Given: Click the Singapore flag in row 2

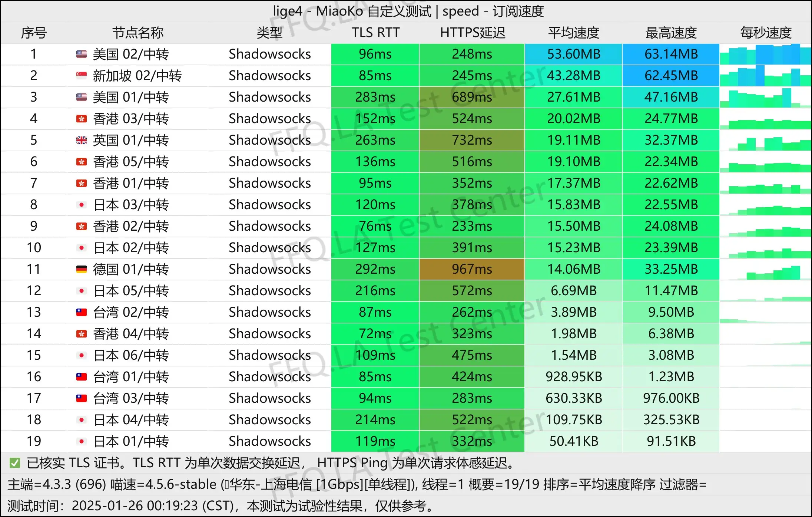Looking at the screenshot, I should point(81,76).
